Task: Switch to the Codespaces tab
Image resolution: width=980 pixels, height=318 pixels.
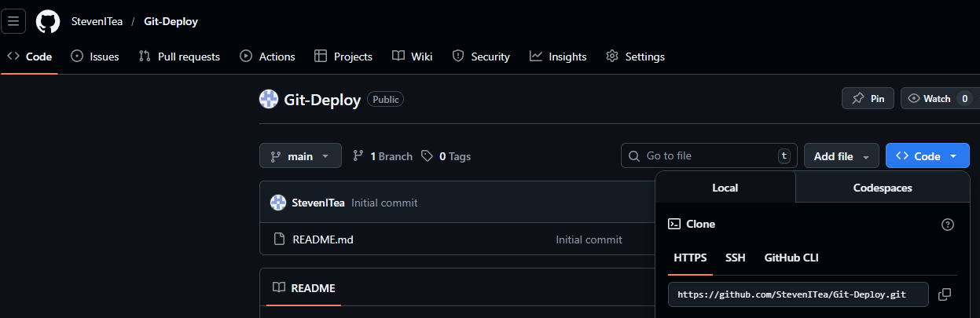Action: pyautogui.click(x=883, y=188)
